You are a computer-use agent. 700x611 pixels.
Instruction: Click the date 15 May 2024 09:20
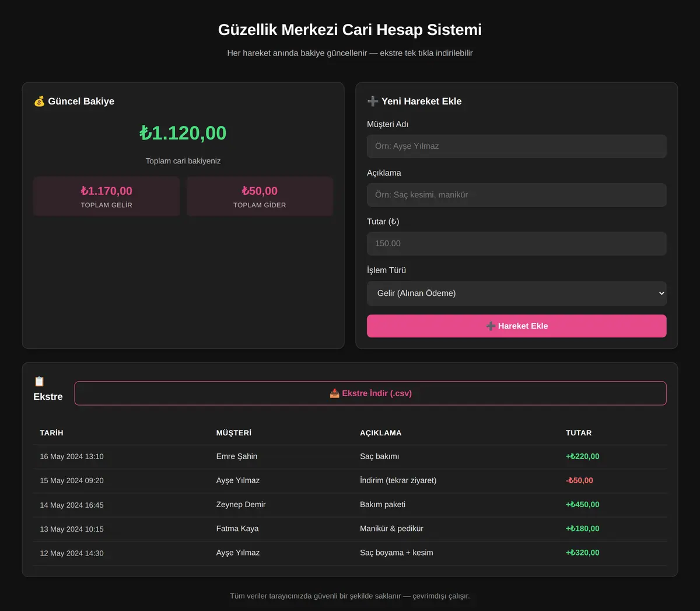coord(72,481)
